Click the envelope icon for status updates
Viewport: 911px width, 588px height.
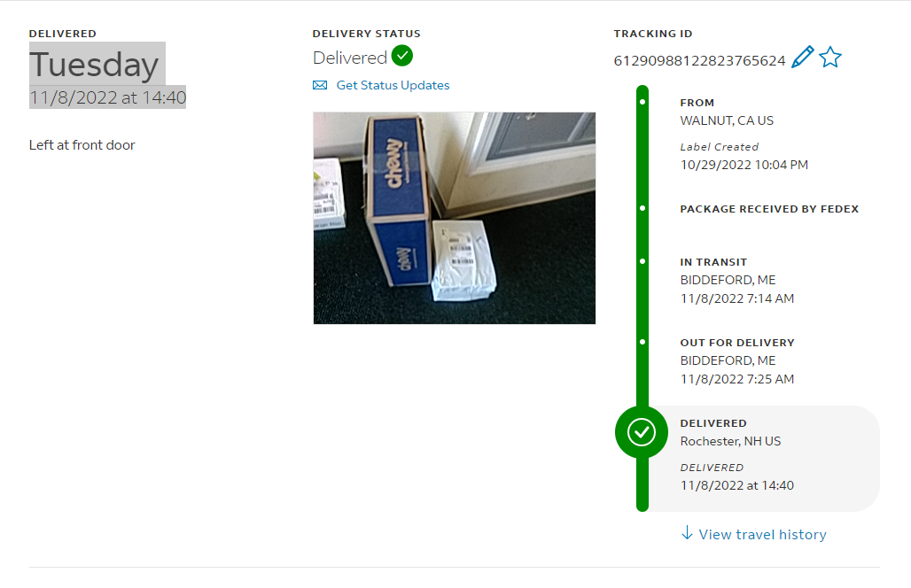click(320, 85)
